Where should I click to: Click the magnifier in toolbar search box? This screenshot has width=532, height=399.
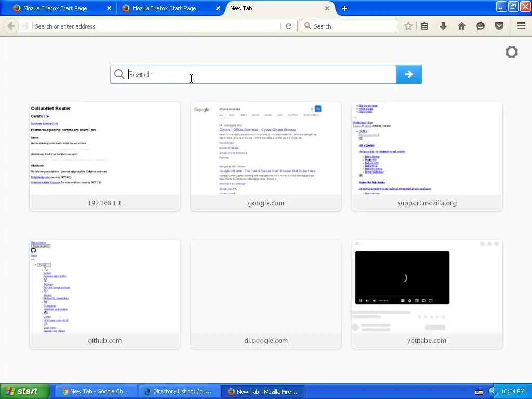click(x=308, y=26)
